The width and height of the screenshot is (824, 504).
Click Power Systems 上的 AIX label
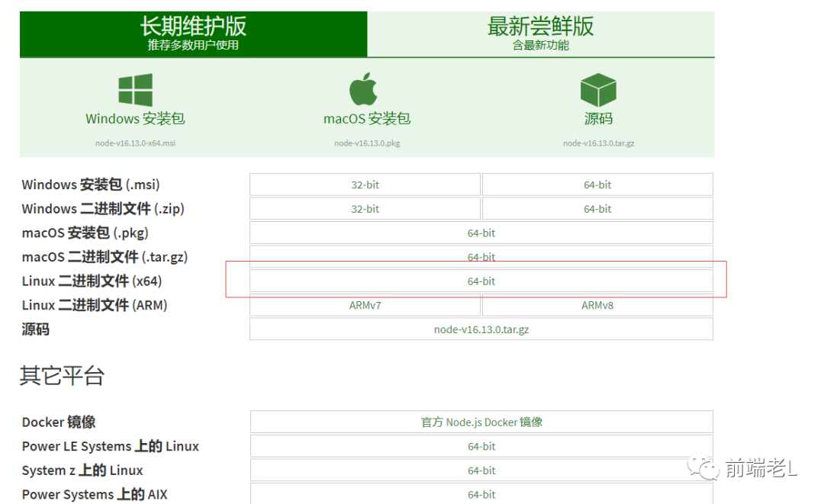click(x=95, y=495)
